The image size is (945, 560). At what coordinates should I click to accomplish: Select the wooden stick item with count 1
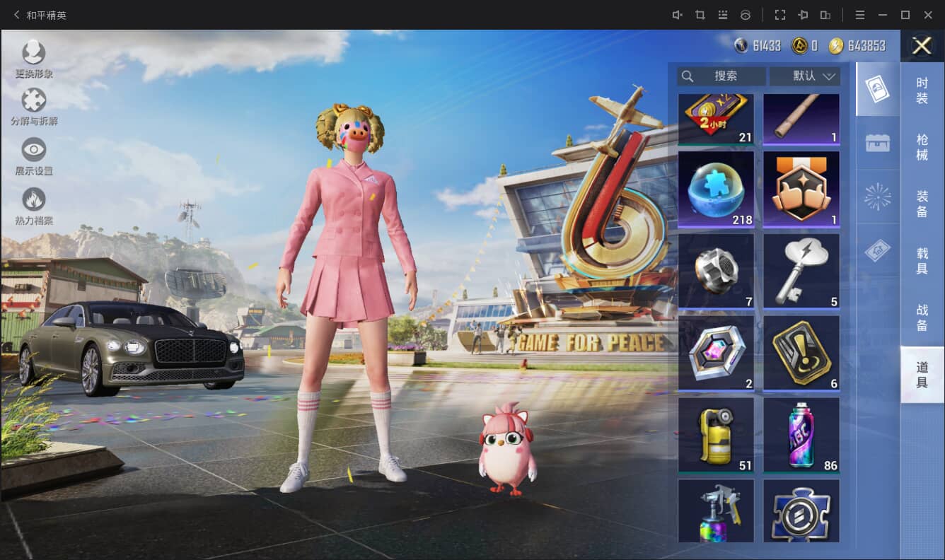click(801, 119)
